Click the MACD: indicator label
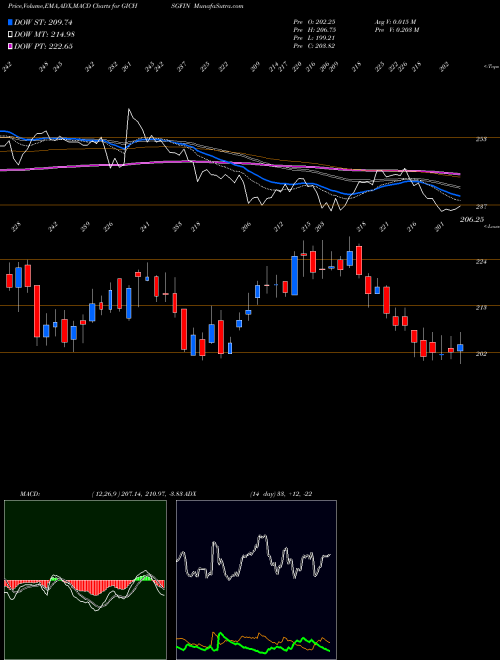Screen dimensions: 500x660 click(x=29, y=494)
